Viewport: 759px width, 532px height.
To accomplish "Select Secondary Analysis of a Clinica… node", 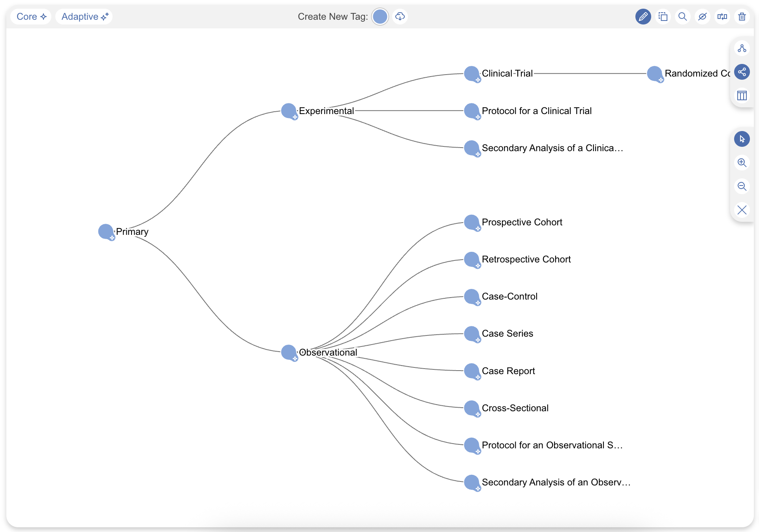I will (472, 148).
